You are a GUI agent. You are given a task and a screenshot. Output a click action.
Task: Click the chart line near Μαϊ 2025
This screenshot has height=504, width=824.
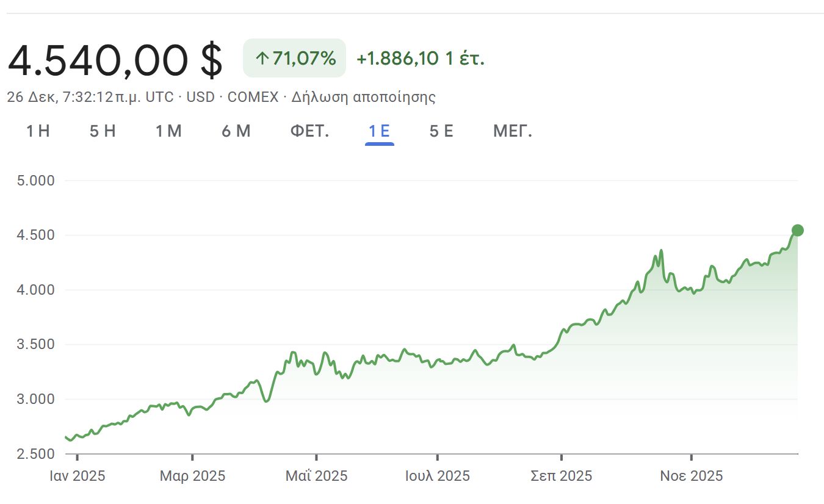click(x=316, y=373)
